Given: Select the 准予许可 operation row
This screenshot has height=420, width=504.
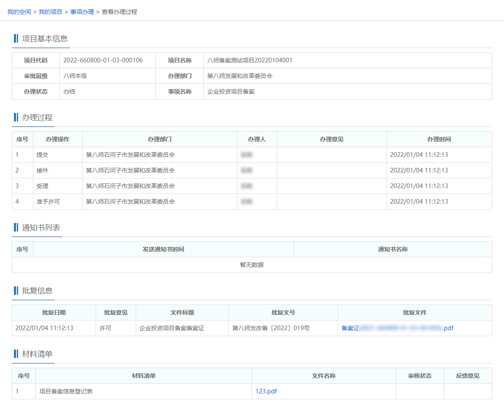Looking at the screenshot, I should 48,202.
